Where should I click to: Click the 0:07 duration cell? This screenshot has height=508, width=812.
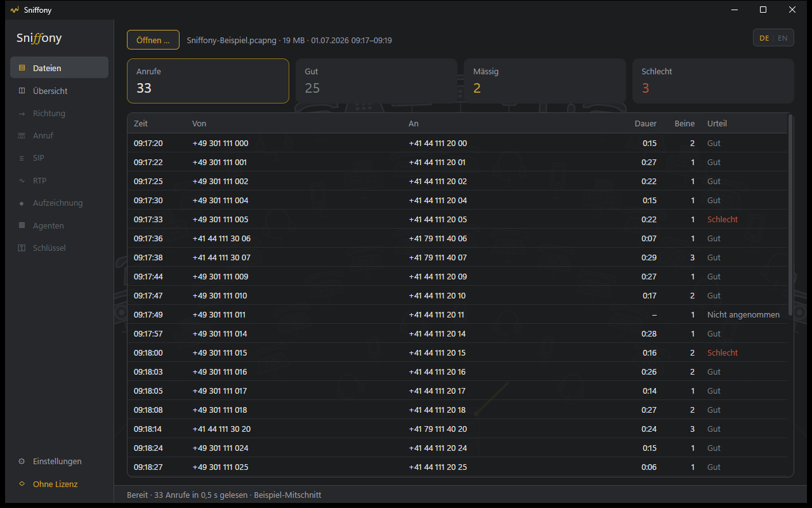(x=649, y=238)
